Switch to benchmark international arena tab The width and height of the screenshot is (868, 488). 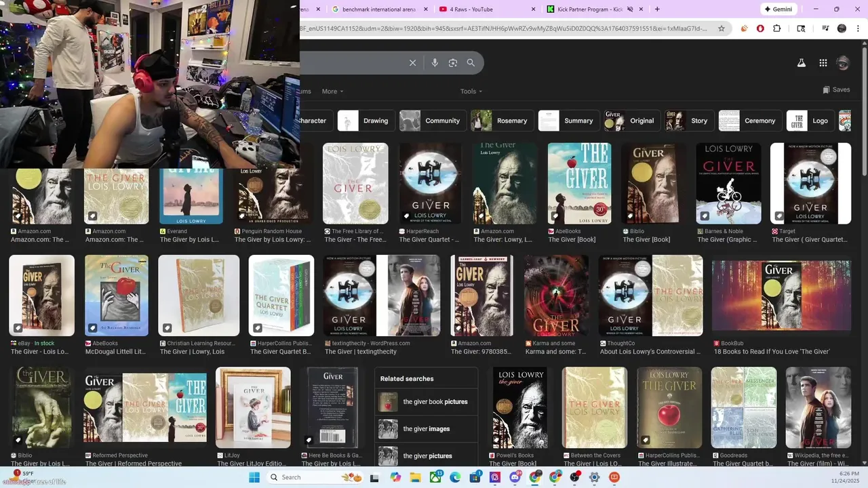(378, 9)
